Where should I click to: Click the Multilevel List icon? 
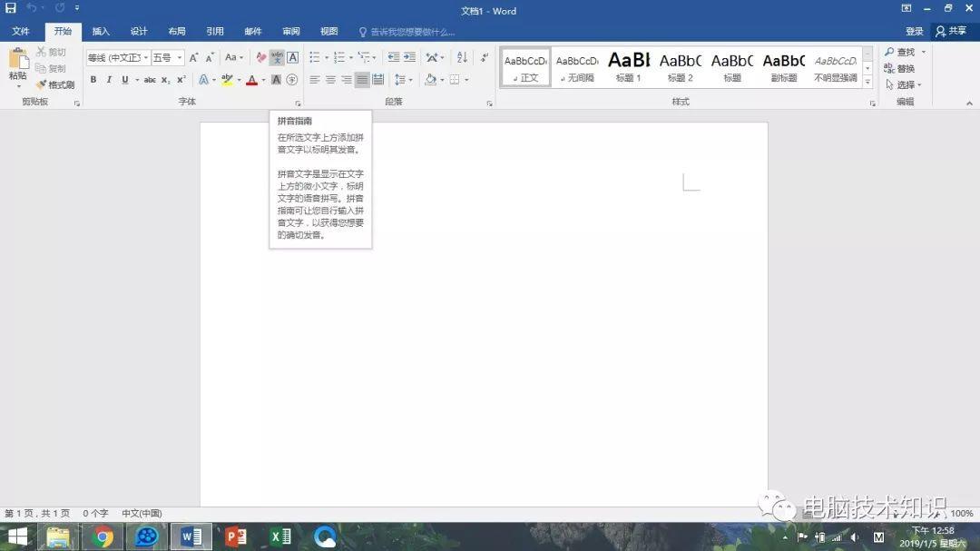[364, 57]
